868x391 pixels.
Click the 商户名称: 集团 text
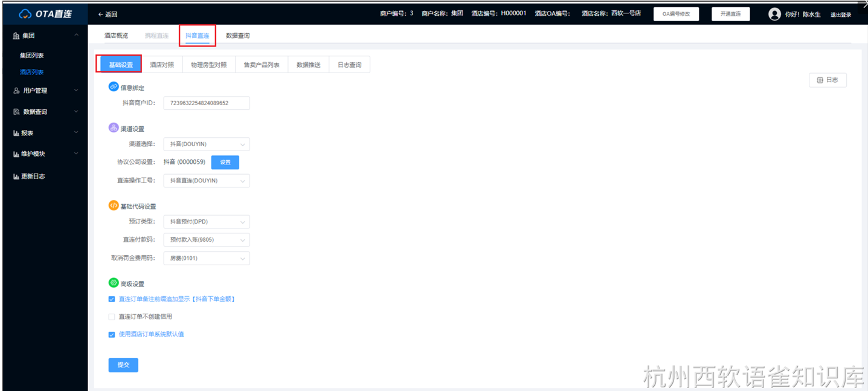tap(442, 13)
